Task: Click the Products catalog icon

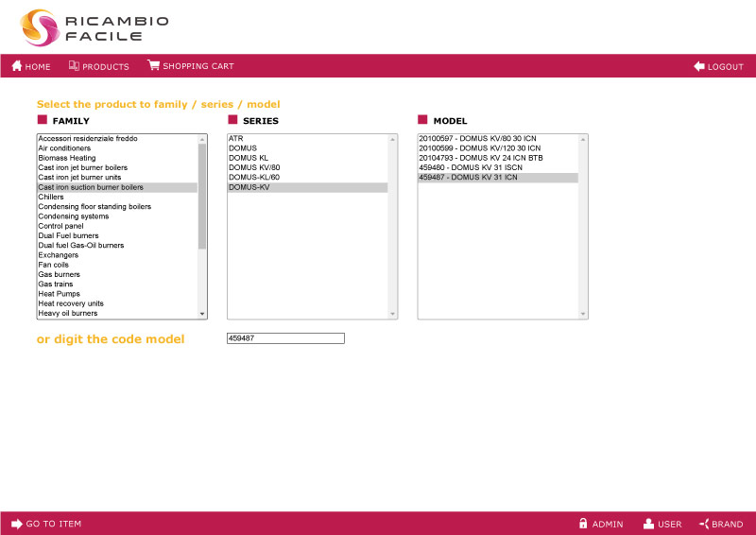Action: click(x=74, y=65)
